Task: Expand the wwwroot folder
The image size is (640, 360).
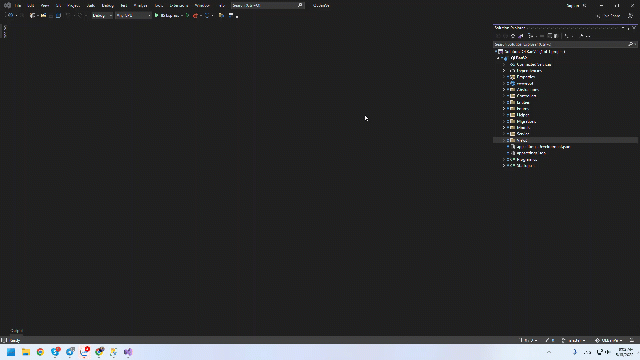Action: click(504, 83)
